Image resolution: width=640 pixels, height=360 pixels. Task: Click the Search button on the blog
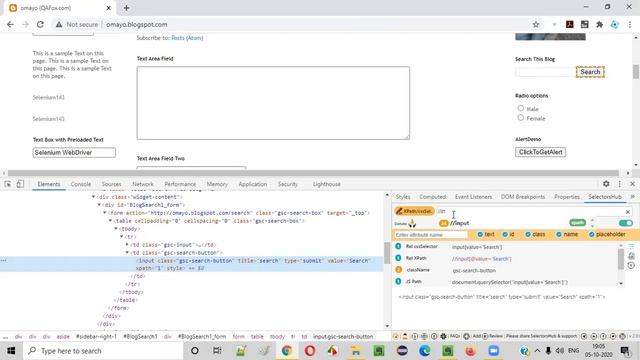coord(590,72)
